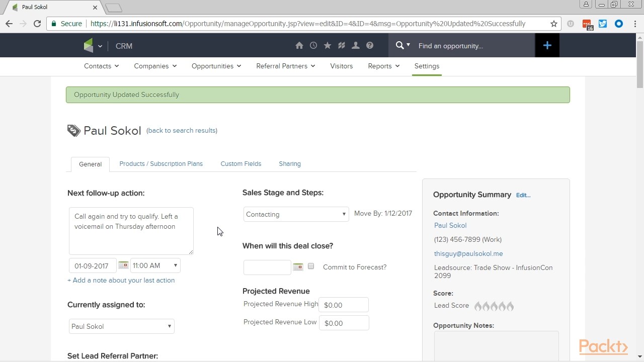Open the Currently assigned to dropdown
This screenshot has width=644, height=362.
coord(121,326)
